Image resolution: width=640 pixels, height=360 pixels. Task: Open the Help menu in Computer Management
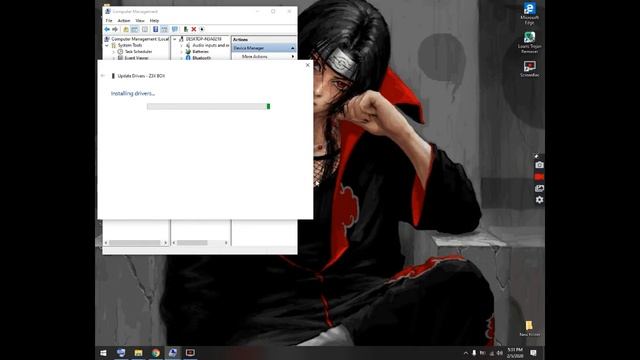click(x=154, y=20)
